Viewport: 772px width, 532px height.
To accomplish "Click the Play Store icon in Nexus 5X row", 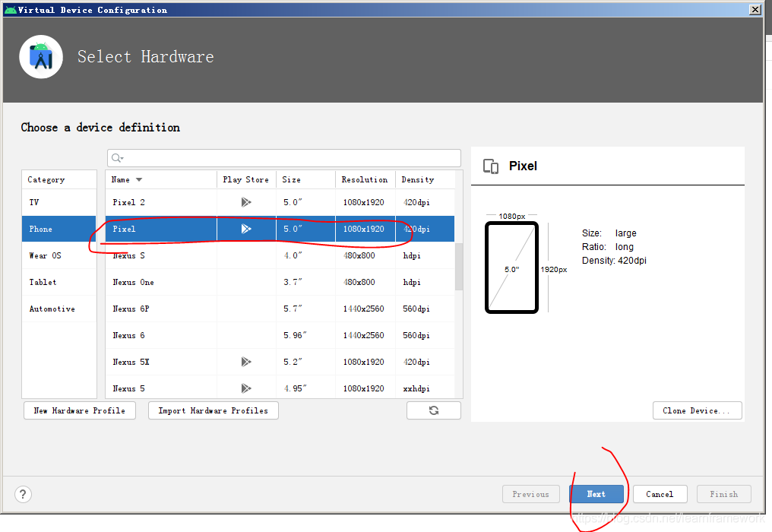I will tap(246, 362).
